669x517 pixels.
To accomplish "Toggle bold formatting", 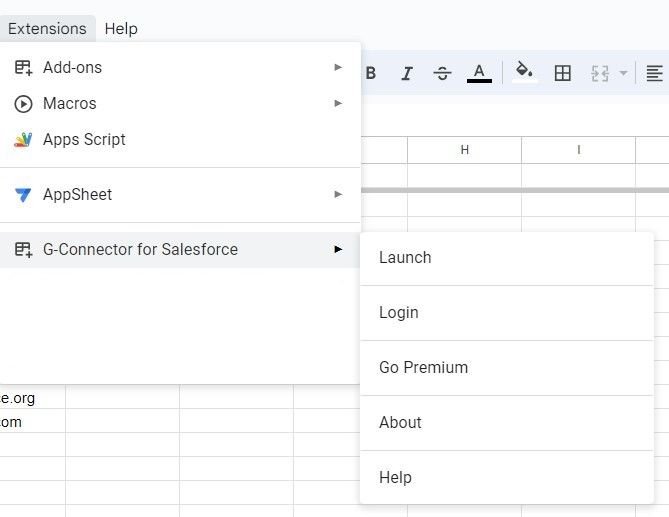I will pos(371,73).
